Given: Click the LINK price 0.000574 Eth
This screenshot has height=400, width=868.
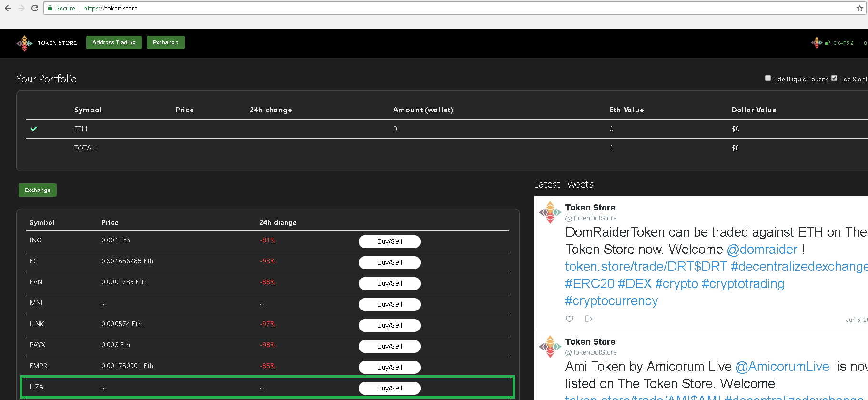Looking at the screenshot, I should coord(121,324).
